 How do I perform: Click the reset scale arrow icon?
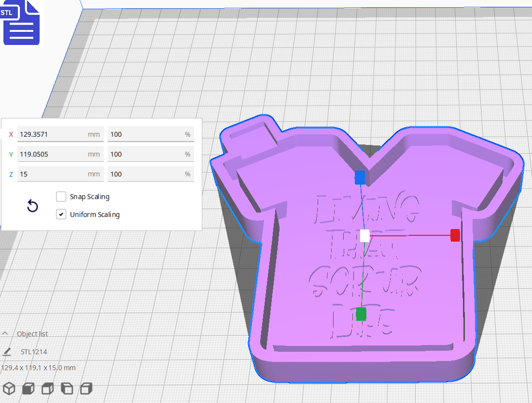click(32, 206)
